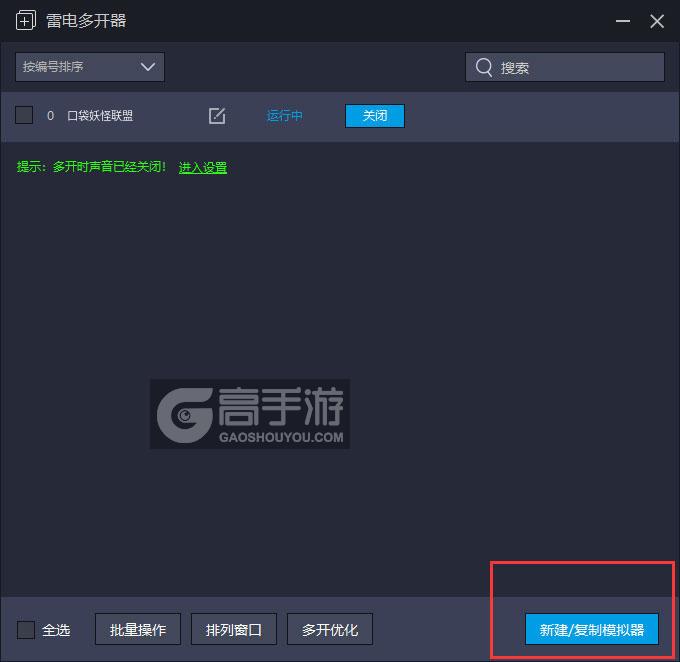Toggle the 全选 checkbox
Viewport: 680px width, 662px height.
pos(26,629)
